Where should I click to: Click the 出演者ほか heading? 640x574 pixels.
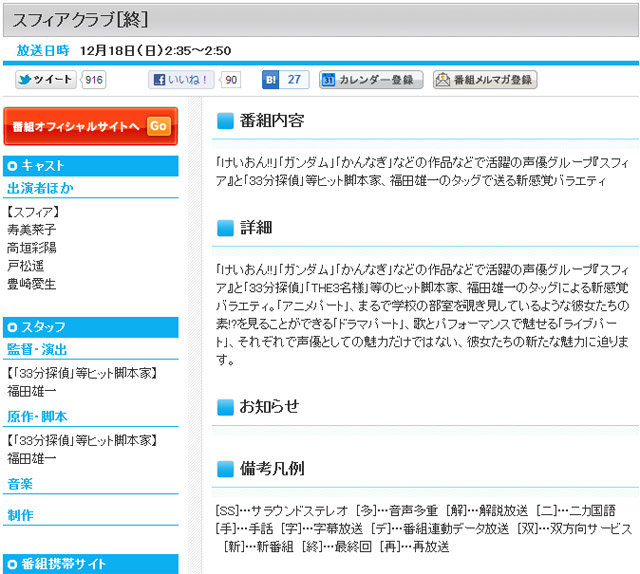point(40,188)
